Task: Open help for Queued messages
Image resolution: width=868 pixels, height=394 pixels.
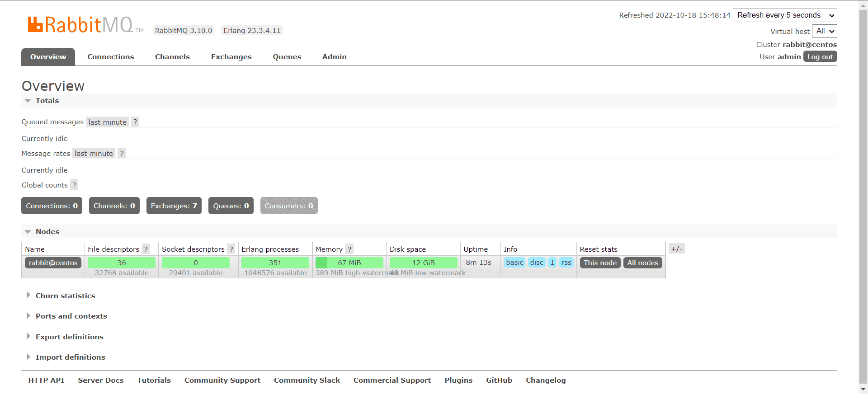Action: pos(135,122)
